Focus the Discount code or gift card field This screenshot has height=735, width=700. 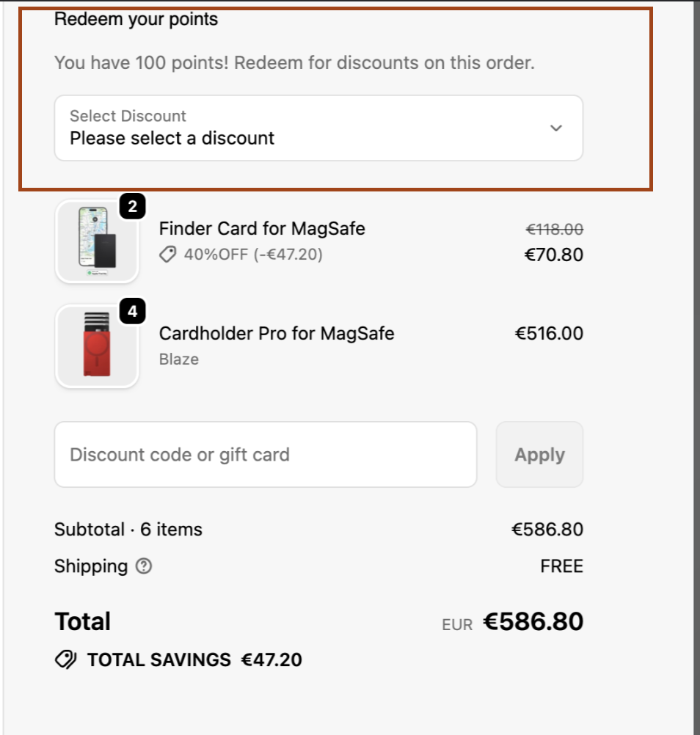click(265, 455)
